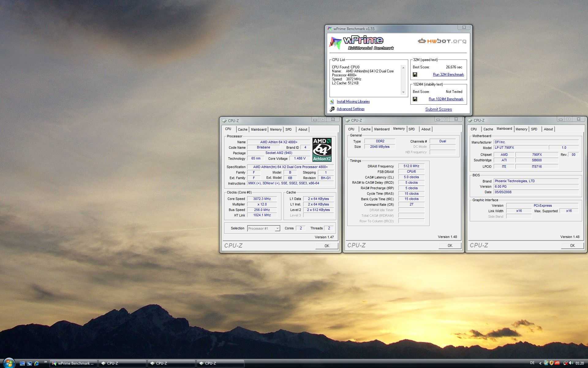Click the Command Rate 2T value
This screenshot has width=588, height=368.
(x=411, y=204)
